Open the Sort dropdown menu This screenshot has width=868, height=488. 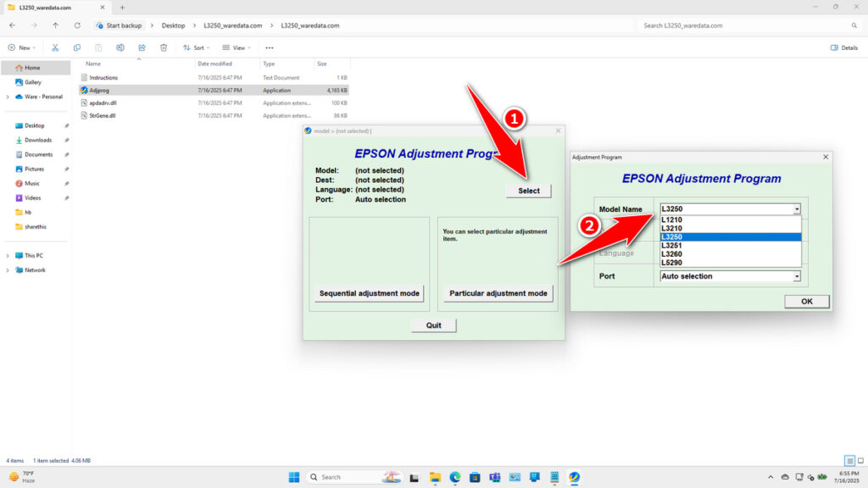197,47
